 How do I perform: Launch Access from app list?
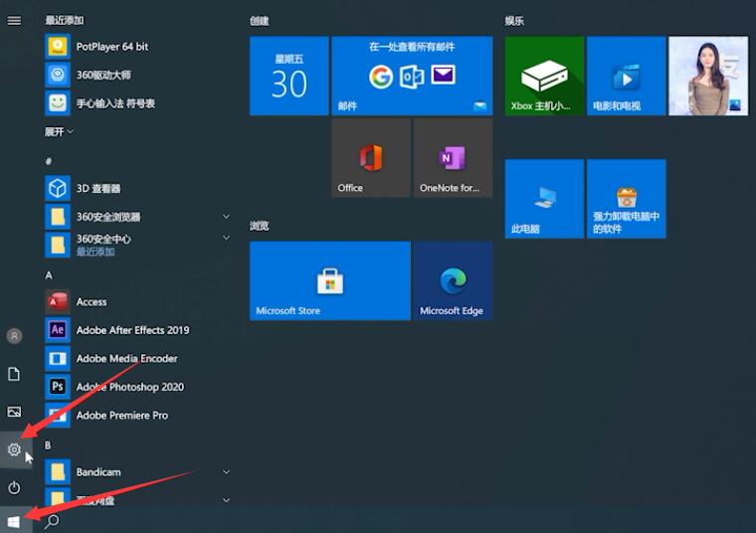(x=137, y=301)
